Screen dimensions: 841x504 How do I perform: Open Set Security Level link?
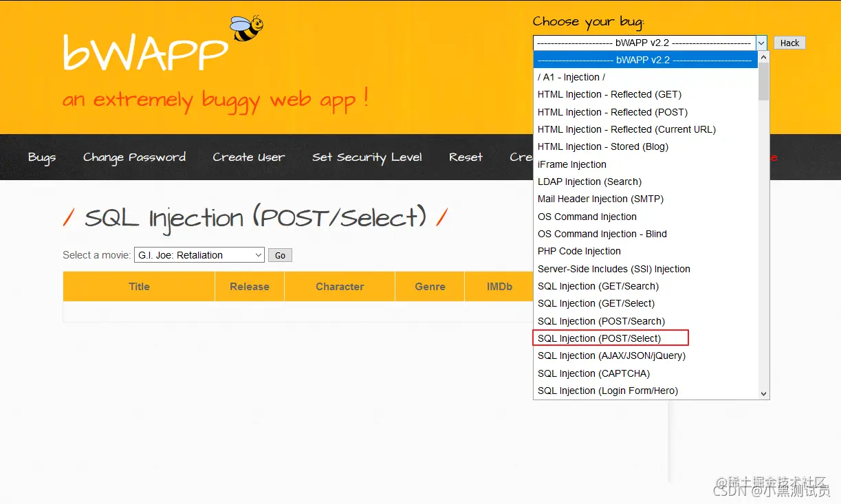[x=367, y=157]
